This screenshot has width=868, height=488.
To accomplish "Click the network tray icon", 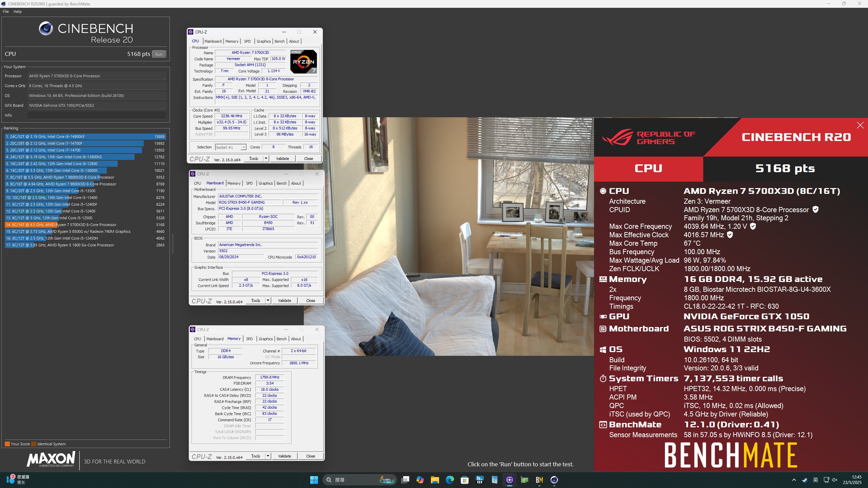I will click(826, 480).
